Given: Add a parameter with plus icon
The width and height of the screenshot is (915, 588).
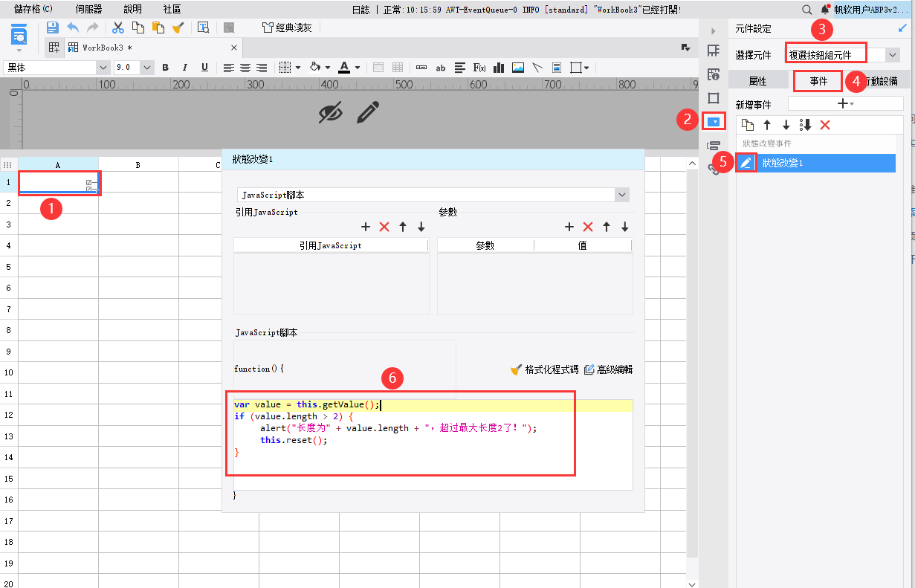Looking at the screenshot, I should click(x=569, y=227).
